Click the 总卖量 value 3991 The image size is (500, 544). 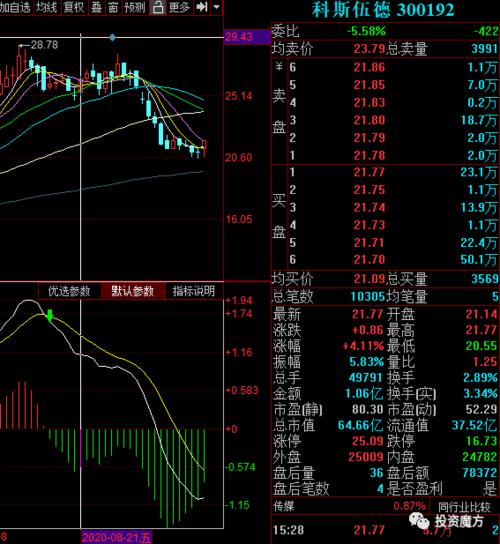tap(485, 49)
